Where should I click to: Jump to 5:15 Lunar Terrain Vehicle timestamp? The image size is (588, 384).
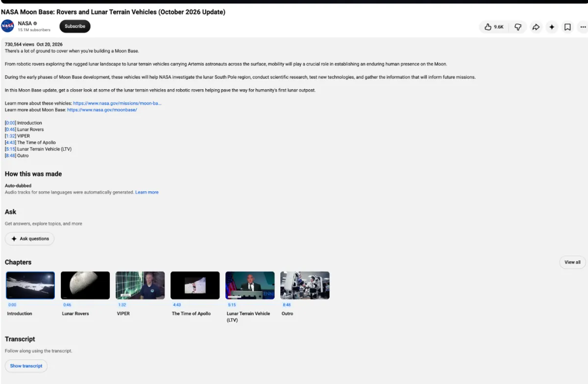pyautogui.click(x=10, y=149)
